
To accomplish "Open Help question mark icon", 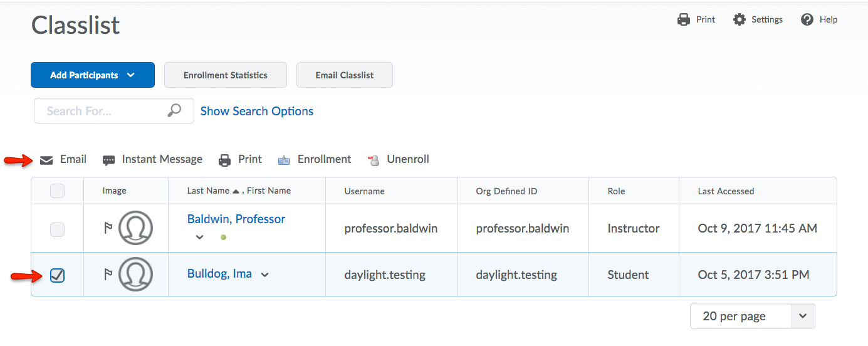I will pyautogui.click(x=807, y=19).
